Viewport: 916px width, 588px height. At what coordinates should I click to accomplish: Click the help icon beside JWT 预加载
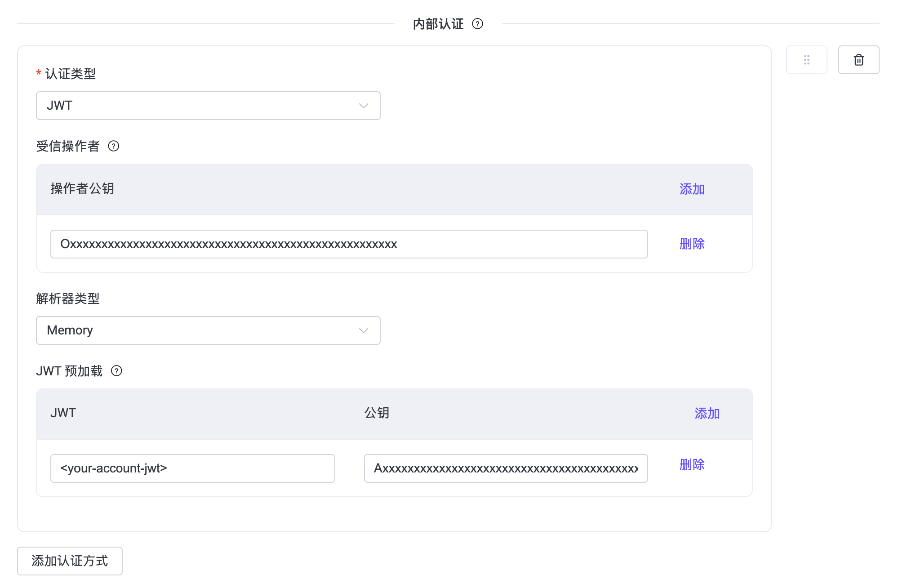pyautogui.click(x=116, y=371)
